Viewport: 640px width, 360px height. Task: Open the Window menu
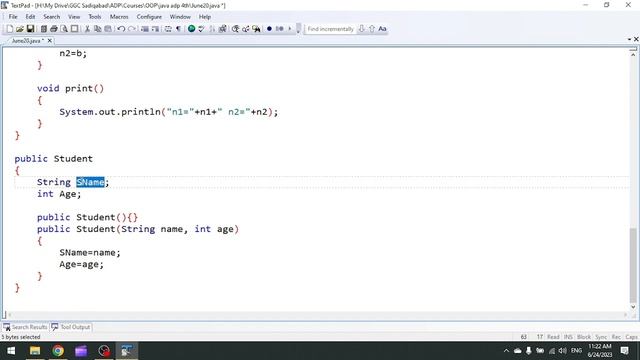tap(180, 17)
